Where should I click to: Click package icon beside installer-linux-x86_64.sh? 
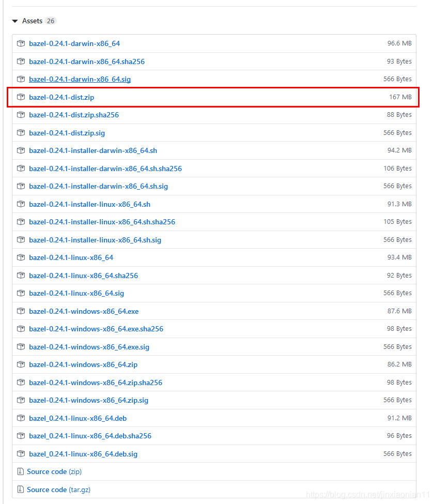click(x=21, y=204)
